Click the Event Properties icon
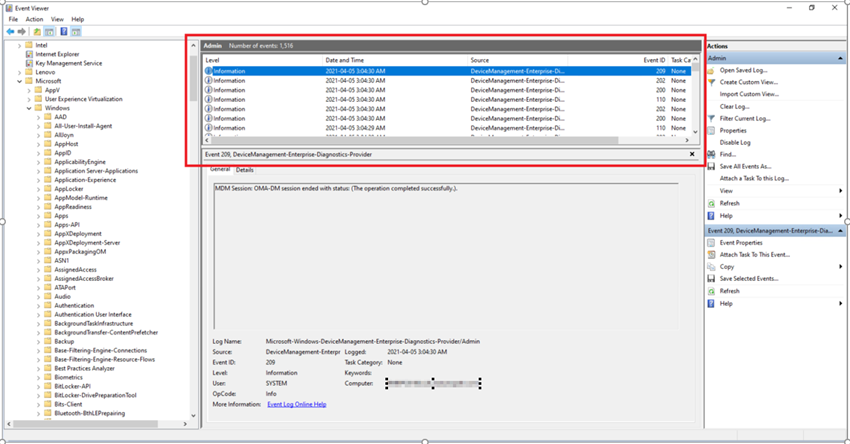The height and width of the screenshot is (444, 850). (x=711, y=243)
